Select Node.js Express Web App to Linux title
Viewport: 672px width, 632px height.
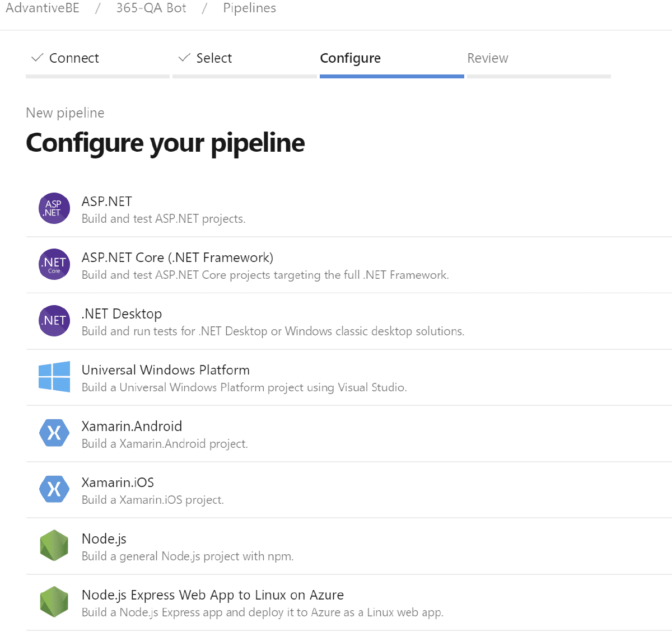[213, 594]
